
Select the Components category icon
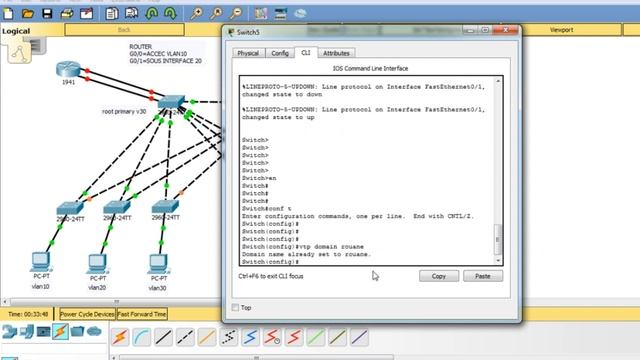44,331
